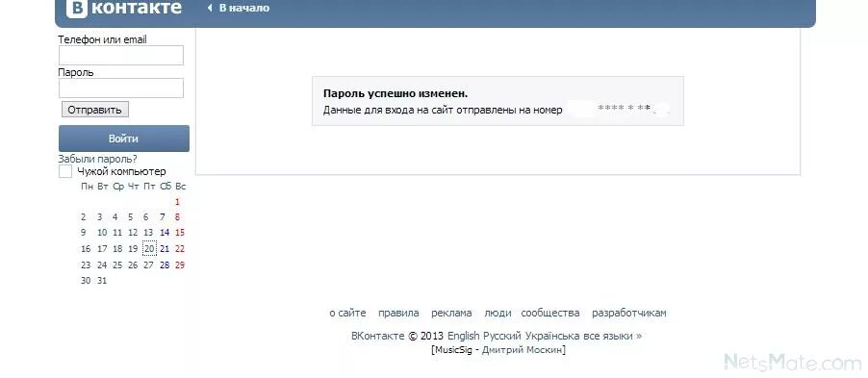
Task: Choose calendar date 26
Action: 133,265
